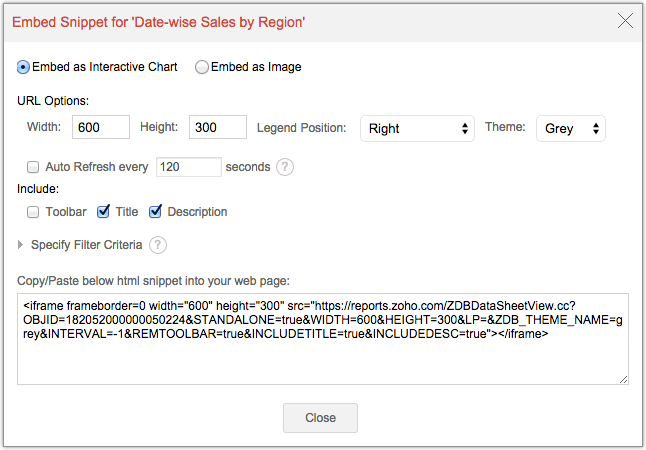Select Embed as Image option

202,67
